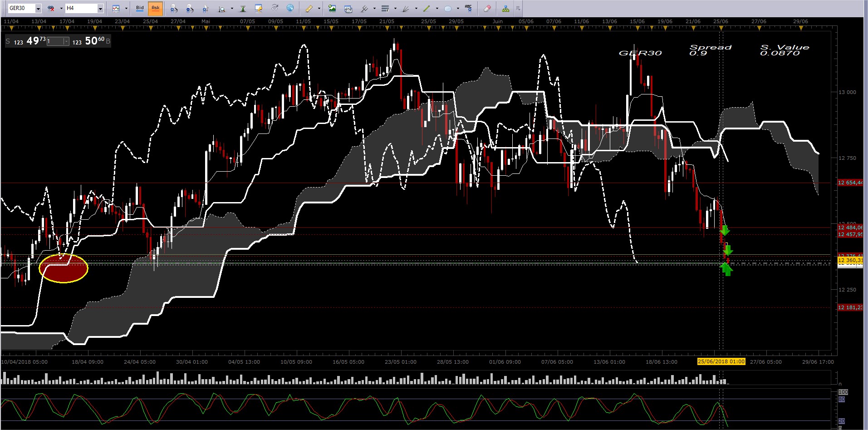Open the trade amount dropdown arrow

pyautogui.click(x=66, y=41)
